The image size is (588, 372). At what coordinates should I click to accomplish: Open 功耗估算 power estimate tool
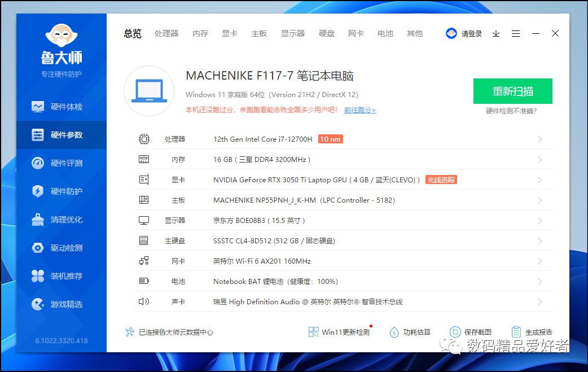point(410,332)
